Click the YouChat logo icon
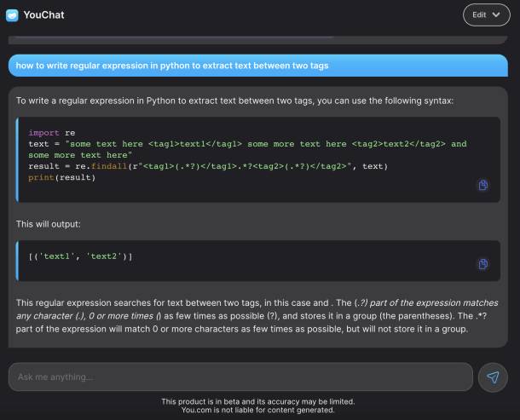Image resolution: width=520 pixels, height=420 pixels. click(x=12, y=15)
